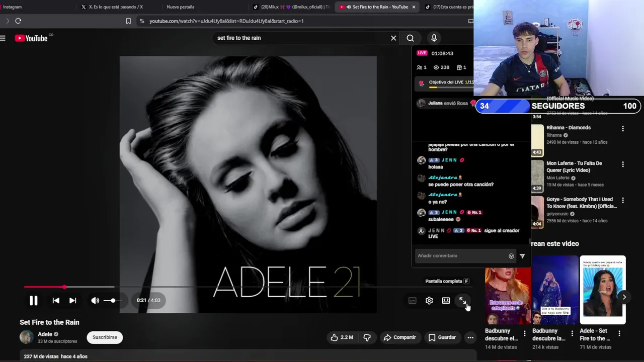The image size is (644, 362).
Task: Click the filter icon beside comment box
Action: (x=522, y=256)
